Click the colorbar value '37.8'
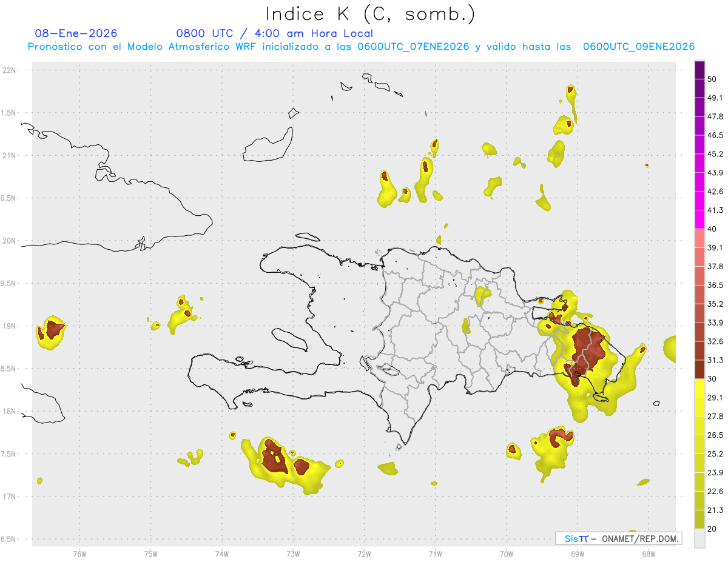728x562 pixels. [x=715, y=266]
